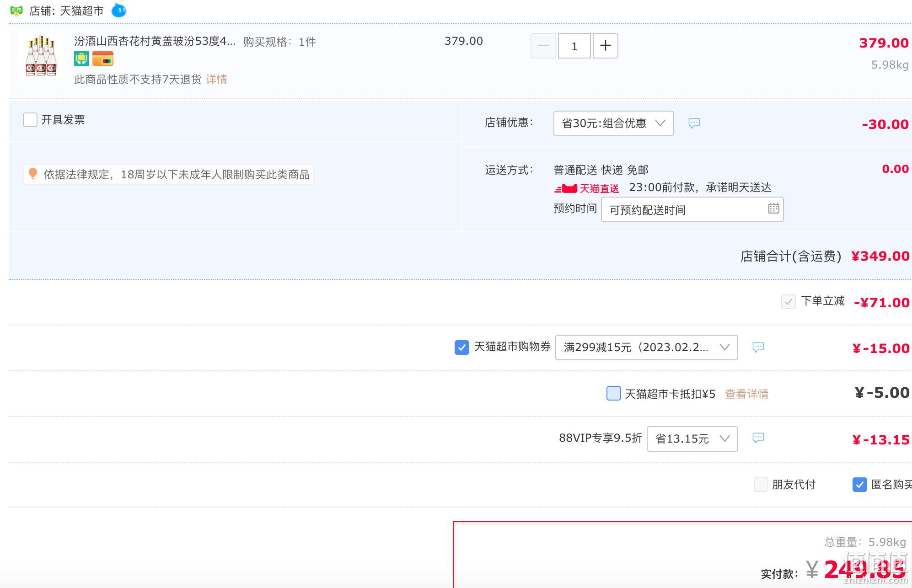Screen dimensions: 912x588
Task: Click the blue Wangwang chat icon beside store name
Action: [x=119, y=10]
